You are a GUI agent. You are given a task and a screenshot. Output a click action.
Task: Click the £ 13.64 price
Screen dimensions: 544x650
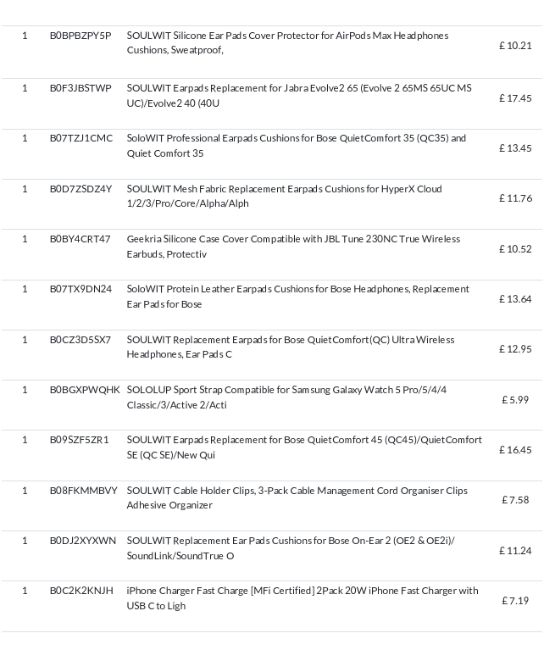pos(515,299)
